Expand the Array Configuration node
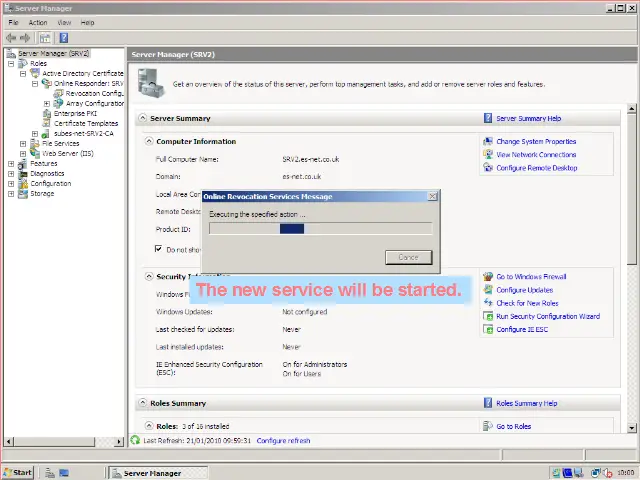This screenshot has height=480, width=640. (47, 103)
